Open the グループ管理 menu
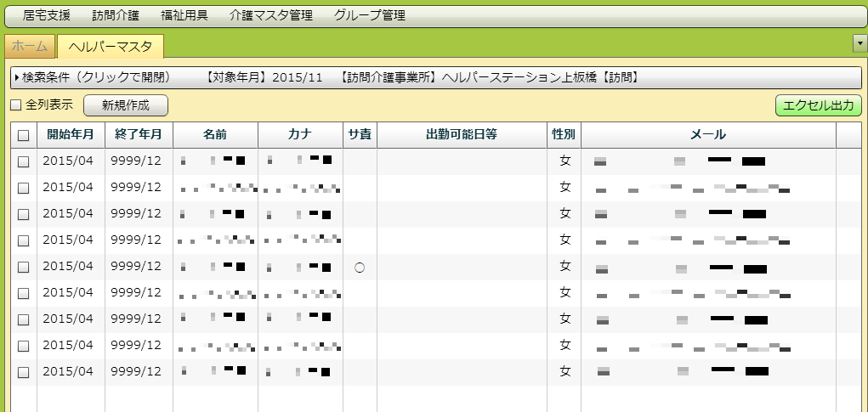Viewport: 868px width, 412px height. pyautogui.click(x=369, y=15)
